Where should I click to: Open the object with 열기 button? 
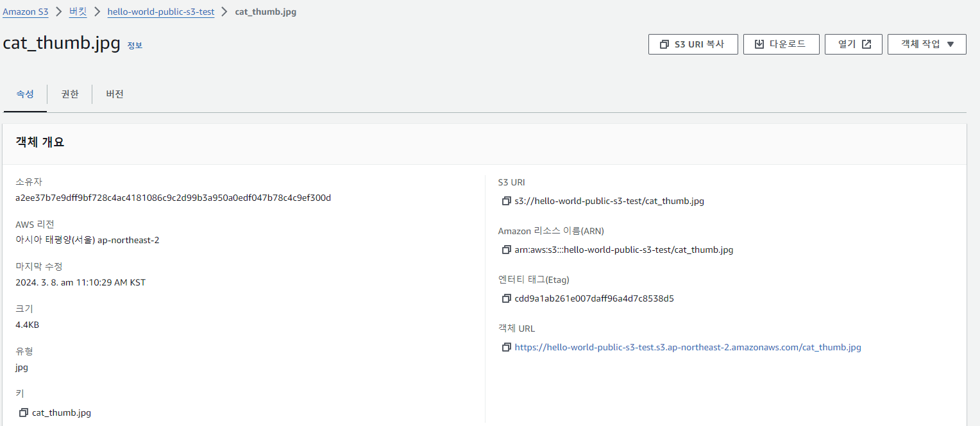[854, 44]
